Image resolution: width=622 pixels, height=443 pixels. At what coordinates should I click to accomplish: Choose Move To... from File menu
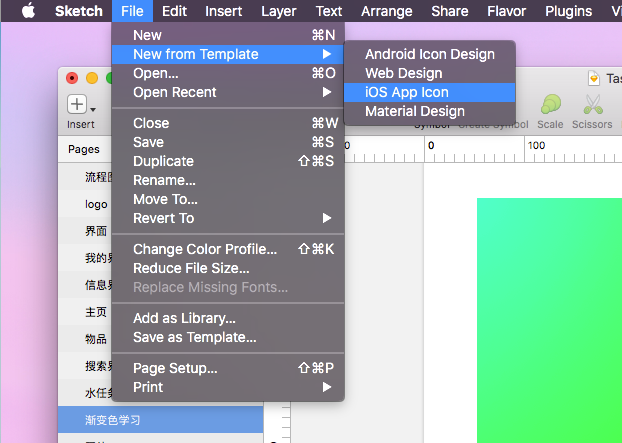[x=228, y=199]
